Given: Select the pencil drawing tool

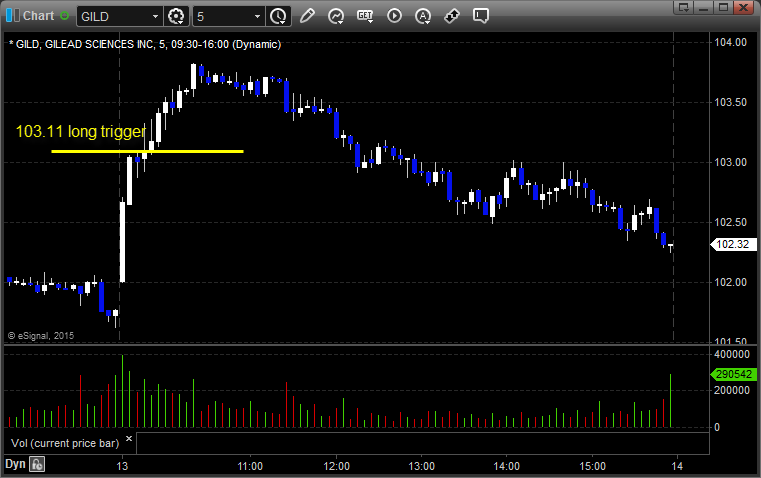Looking at the screenshot, I should 307,16.
